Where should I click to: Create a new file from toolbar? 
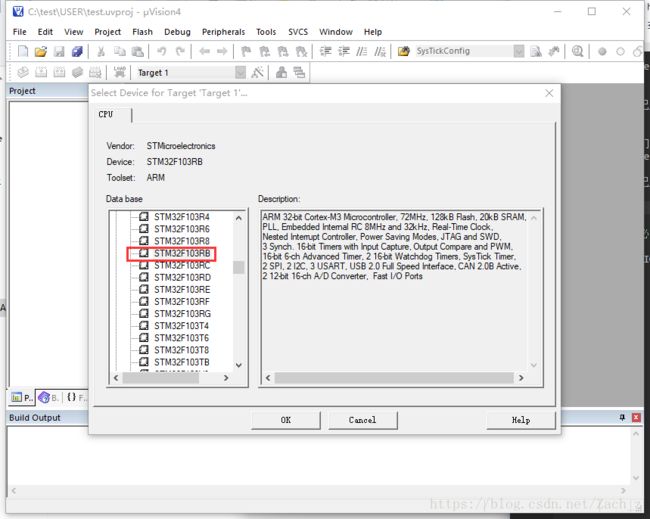click(x=23, y=51)
